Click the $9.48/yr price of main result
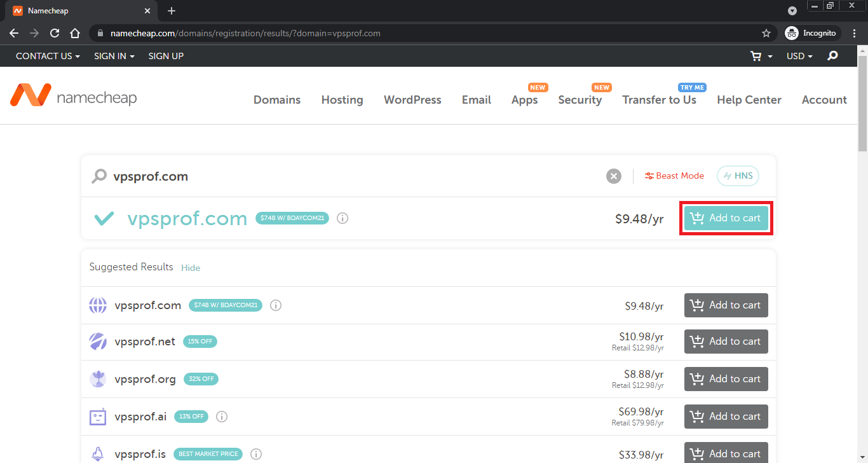This screenshot has height=463, width=868. (639, 219)
